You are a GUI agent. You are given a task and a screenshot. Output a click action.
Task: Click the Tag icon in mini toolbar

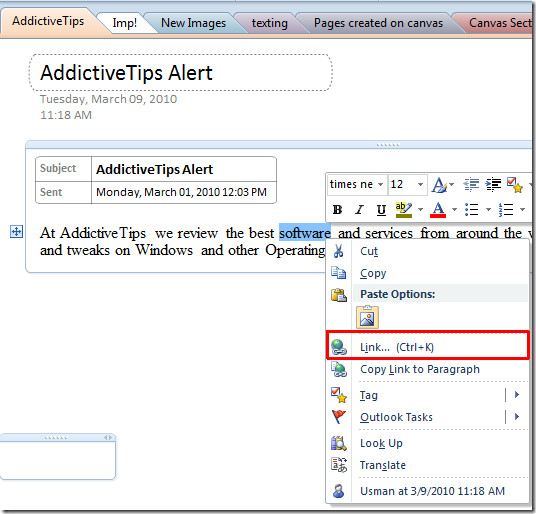point(515,185)
